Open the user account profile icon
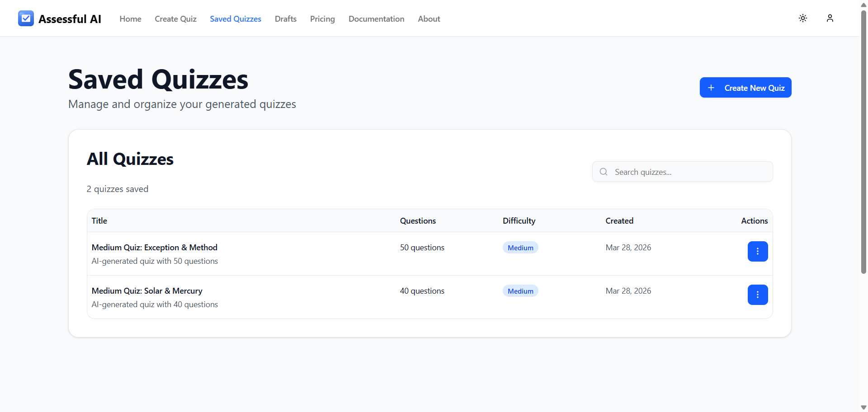Viewport: 868px width, 412px height. coord(830,18)
